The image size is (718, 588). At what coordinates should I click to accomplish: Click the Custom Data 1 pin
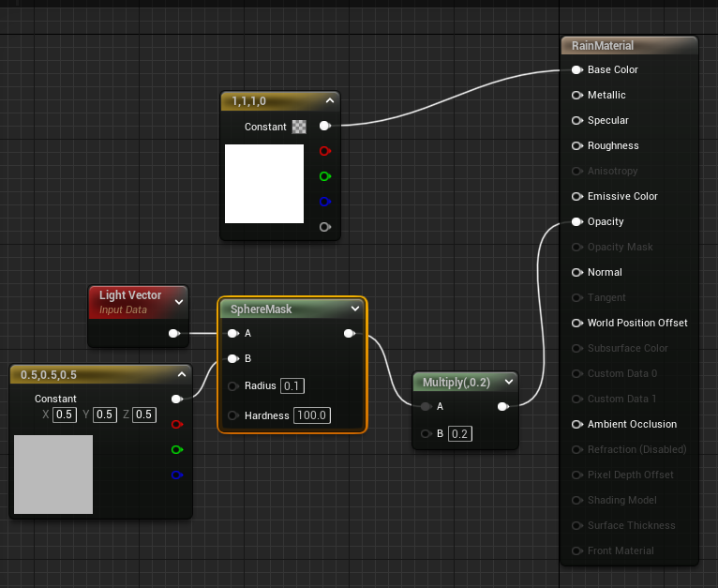(x=577, y=400)
